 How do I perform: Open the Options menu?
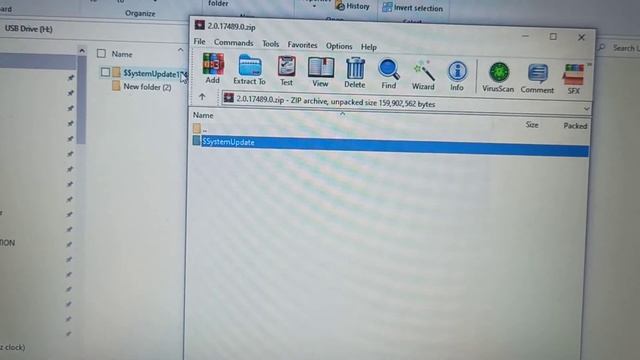(x=339, y=46)
